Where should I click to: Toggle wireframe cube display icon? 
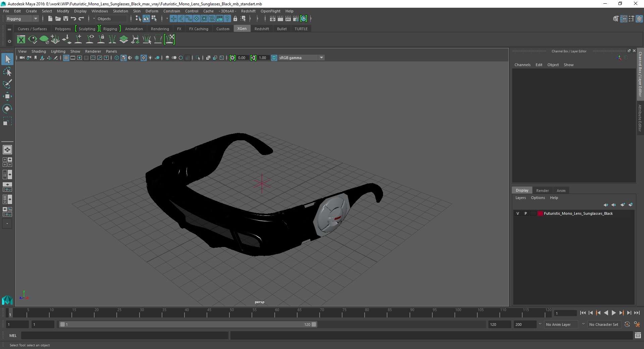click(117, 58)
